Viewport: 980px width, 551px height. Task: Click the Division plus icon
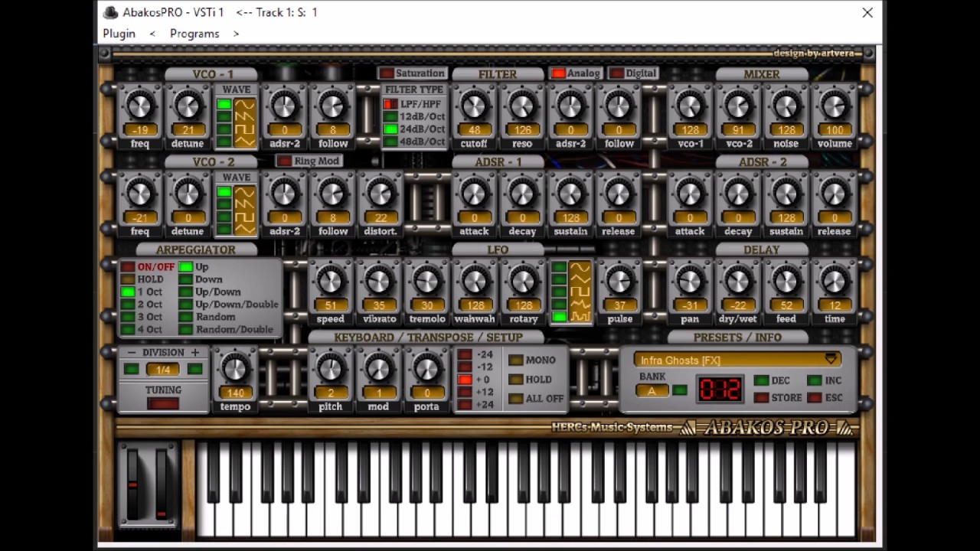pyautogui.click(x=194, y=353)
